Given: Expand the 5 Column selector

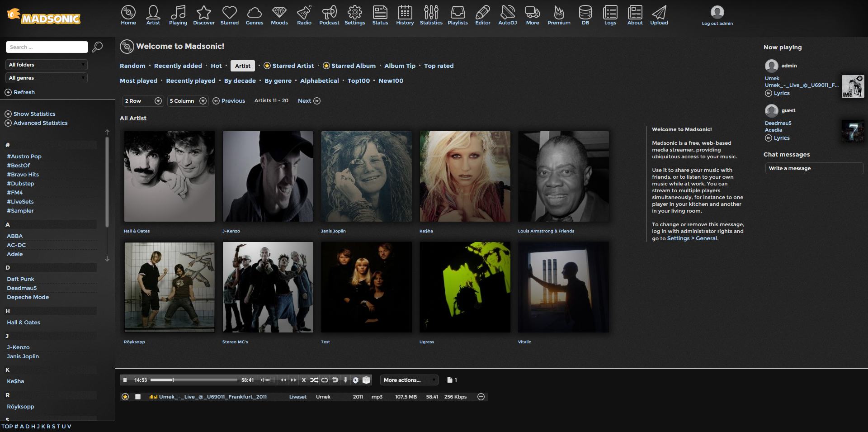Looking at the screenshot, I should [x=188, y=101].
